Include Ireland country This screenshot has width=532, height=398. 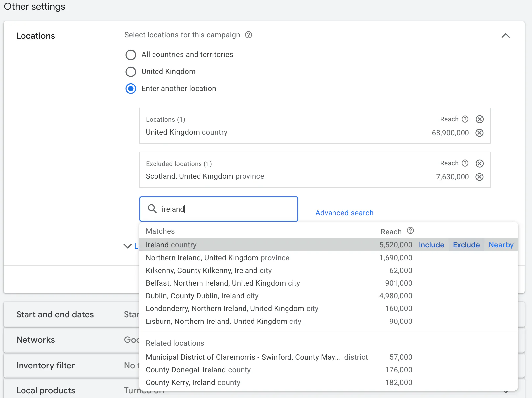(x=431, y=245)
